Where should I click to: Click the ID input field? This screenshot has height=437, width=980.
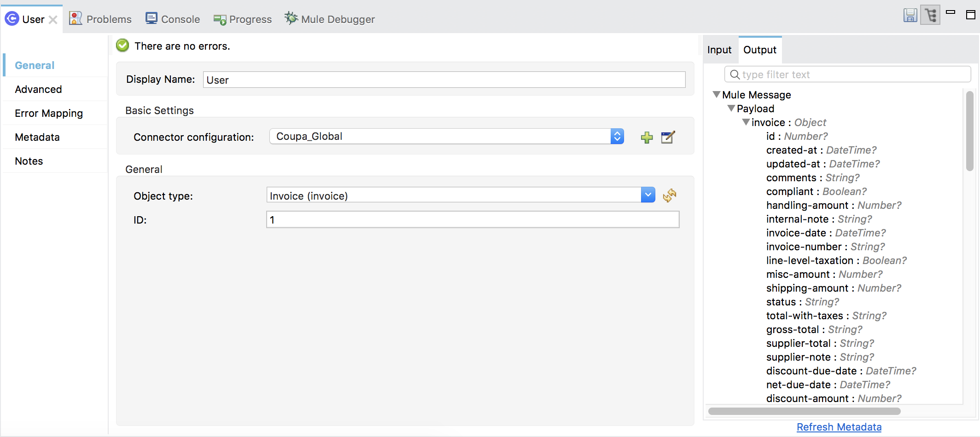(472, 220)
